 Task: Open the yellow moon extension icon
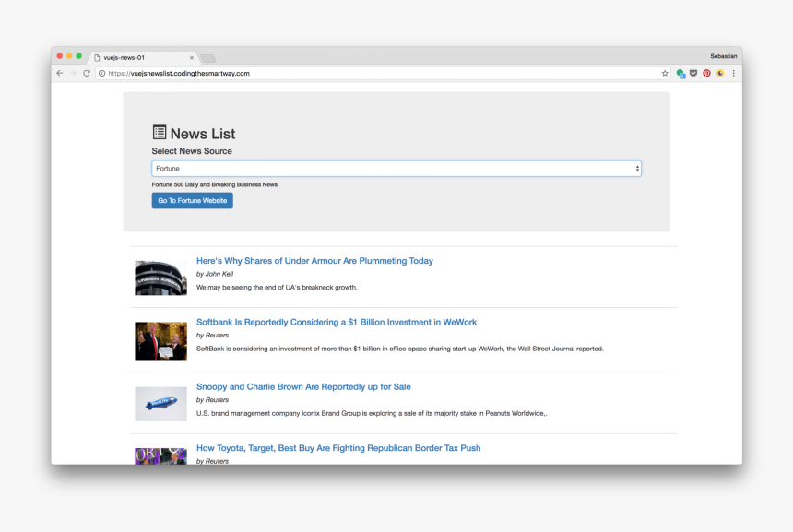click(x=720, y=74)
